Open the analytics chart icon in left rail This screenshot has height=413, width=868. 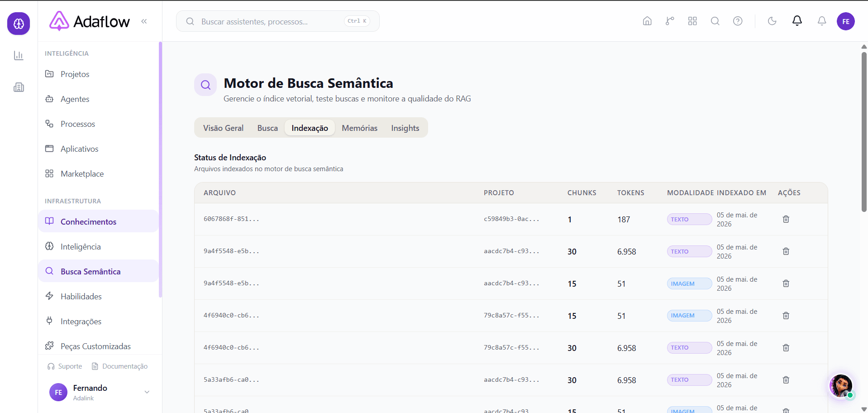pyautogui.click(x=19, y=56)
